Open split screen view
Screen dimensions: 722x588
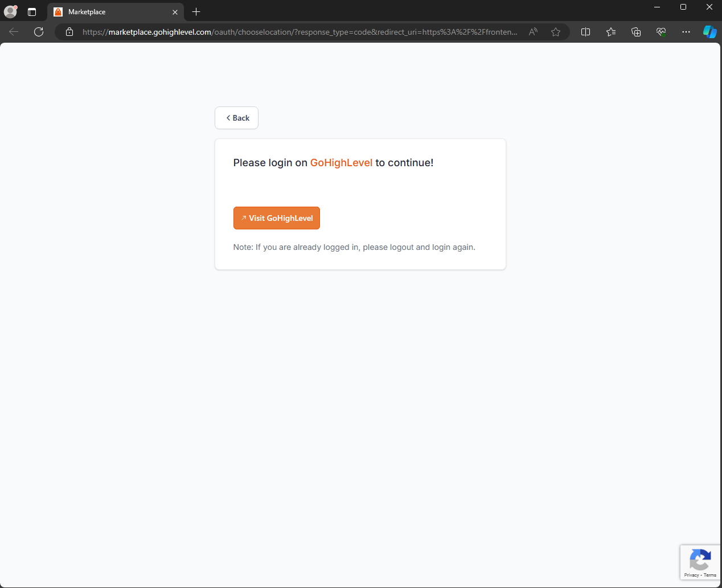pyautogui.click(x=585, y=32)
